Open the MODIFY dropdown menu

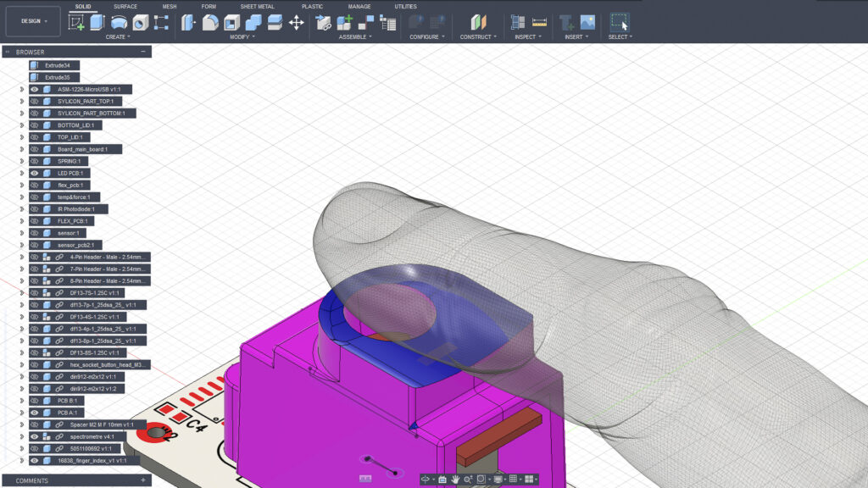(x=242, y=37)
